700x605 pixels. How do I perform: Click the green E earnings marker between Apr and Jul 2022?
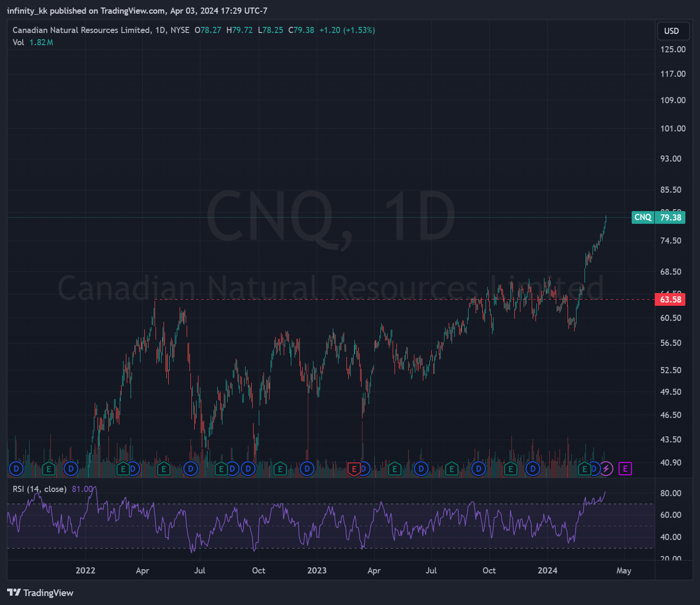(164, 469)
